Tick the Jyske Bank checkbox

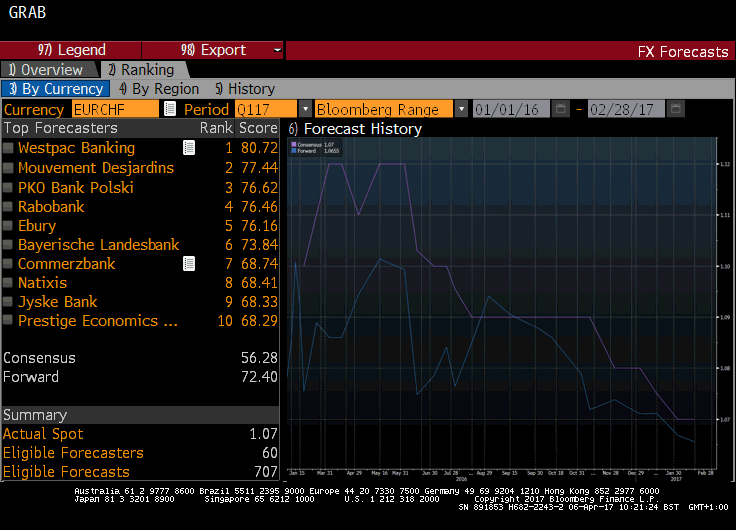click(x=8, y=302)
